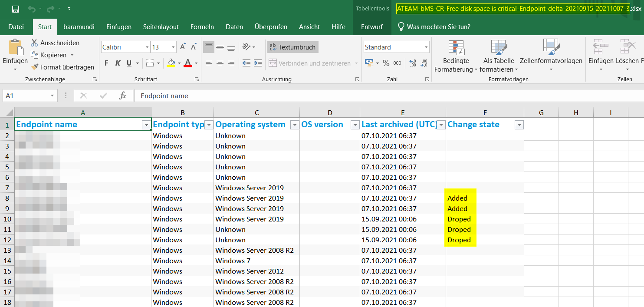
Task: Click the insert function fx icon
Action: pyautogui.click(x=122, y=96)
